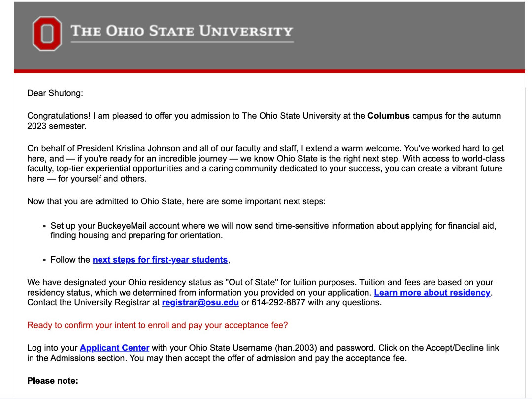Click the bold Columbus campus word
The image size is (532, 399).
(389, 116)
